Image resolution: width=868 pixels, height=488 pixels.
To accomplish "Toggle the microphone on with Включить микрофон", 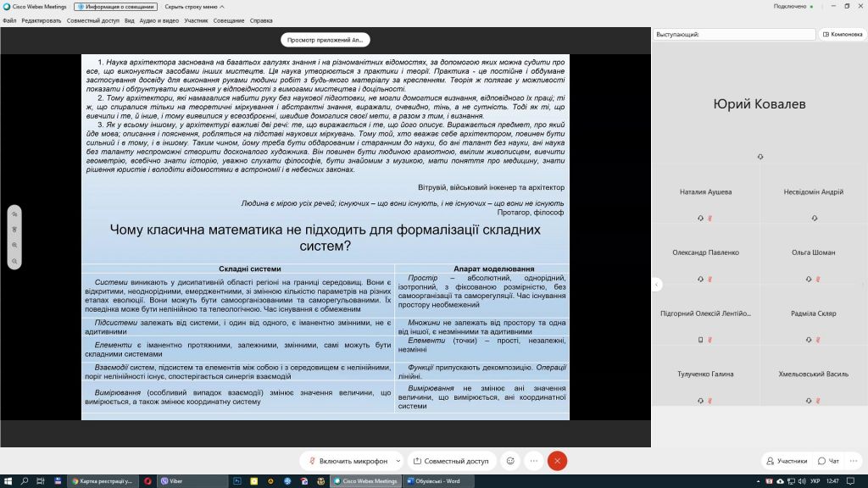I will coord(348,461).
